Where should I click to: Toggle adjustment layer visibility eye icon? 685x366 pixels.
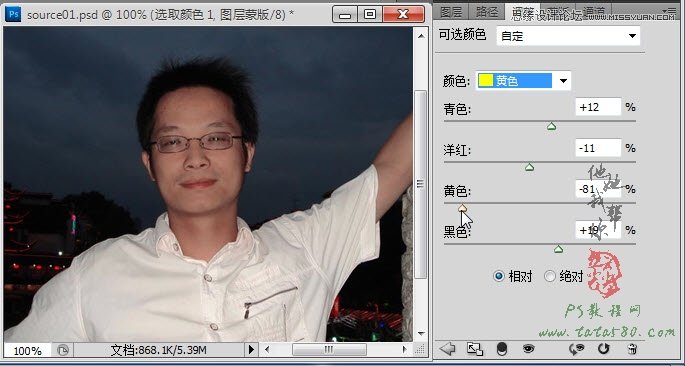(x=529, y=349)
